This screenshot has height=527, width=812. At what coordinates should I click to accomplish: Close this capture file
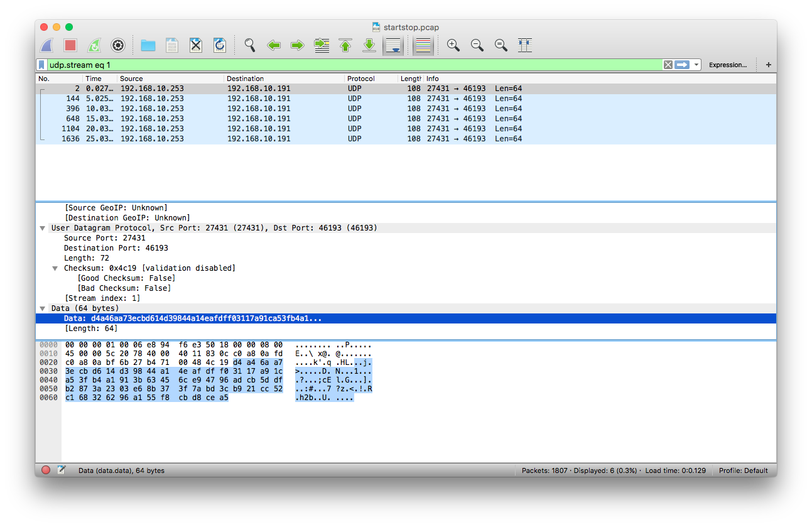pos(196,45)
